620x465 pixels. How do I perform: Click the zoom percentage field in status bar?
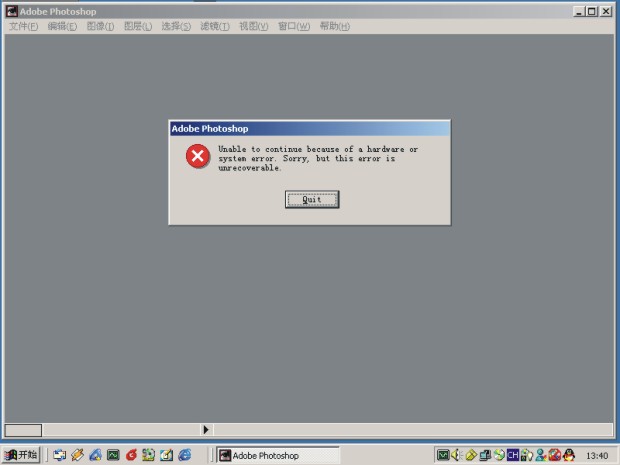[23, 430]
